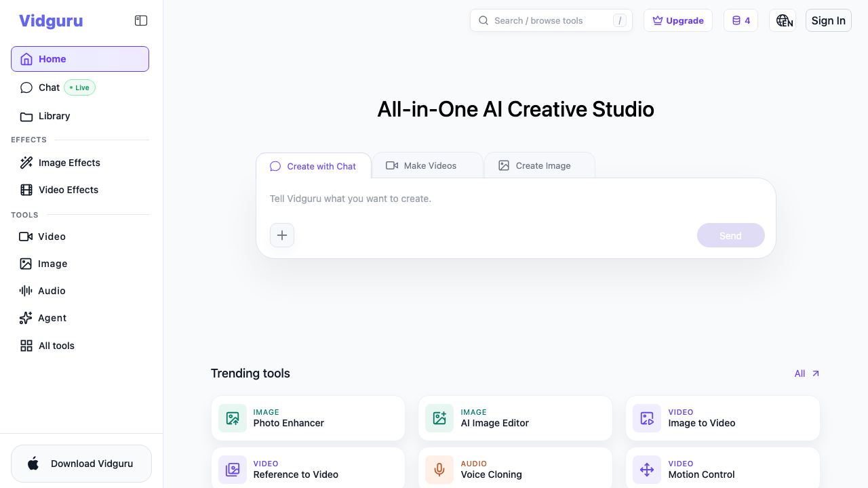Open the Audio tools section
The image size is (868, 488).
pos(80,291)
